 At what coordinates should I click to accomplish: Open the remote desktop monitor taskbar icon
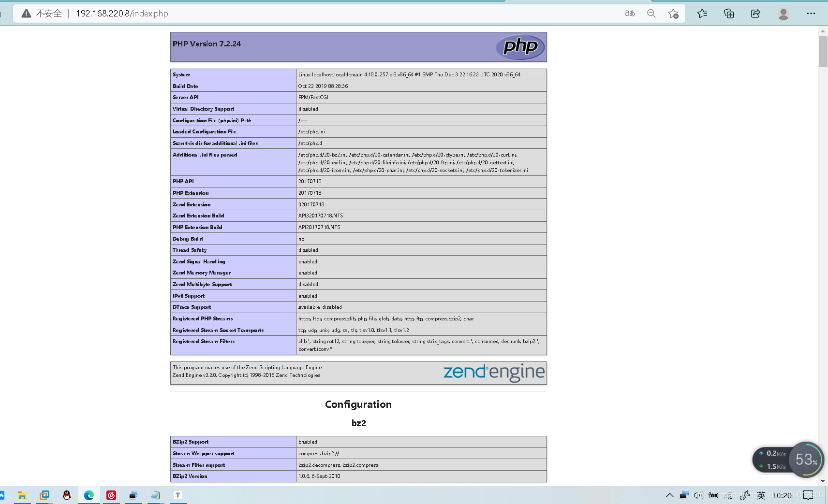pos(133,495)
